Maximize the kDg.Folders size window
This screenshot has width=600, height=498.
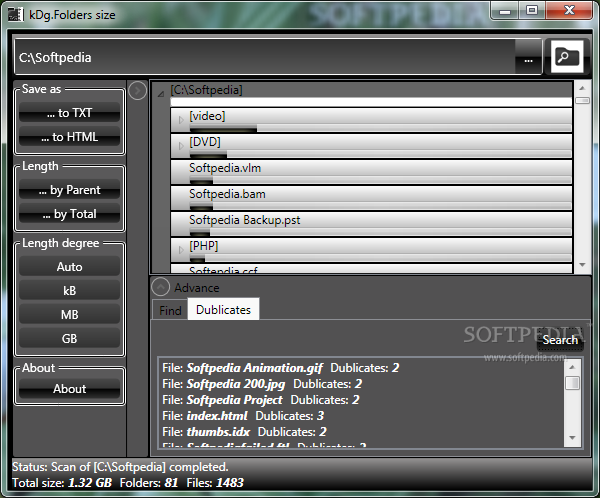pos(532,10)
